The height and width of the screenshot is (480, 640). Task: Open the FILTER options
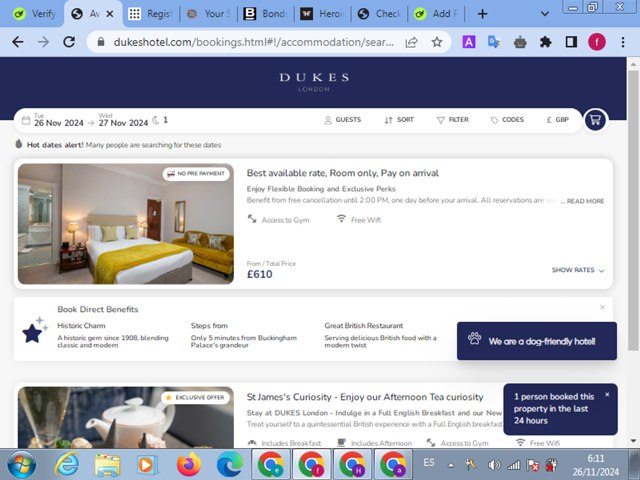[x=453, y=120]
